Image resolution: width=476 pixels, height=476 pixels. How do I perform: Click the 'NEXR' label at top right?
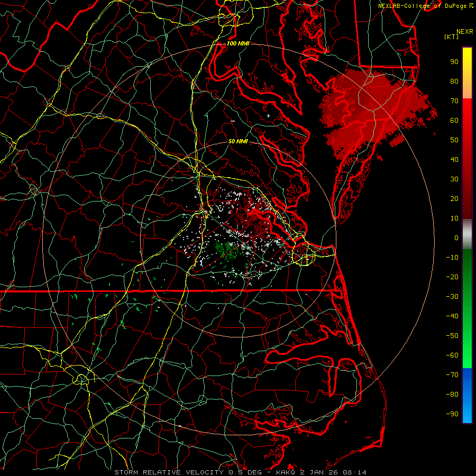coord(465,32)
